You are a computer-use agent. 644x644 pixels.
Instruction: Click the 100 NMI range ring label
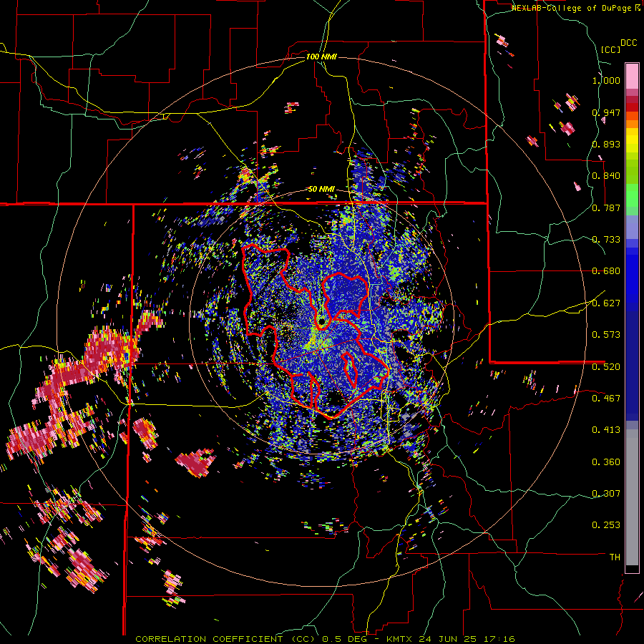(321, 57)
